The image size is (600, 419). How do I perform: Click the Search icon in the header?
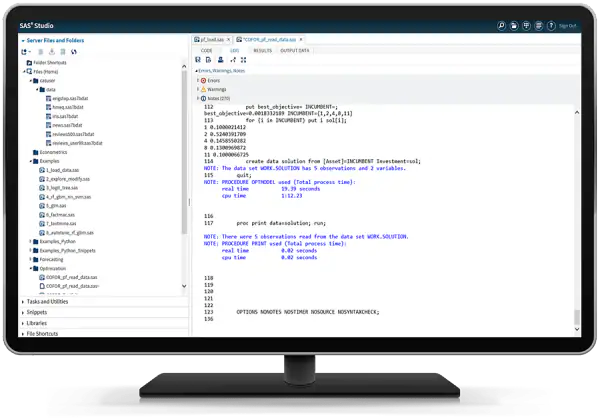pos(501,26)
